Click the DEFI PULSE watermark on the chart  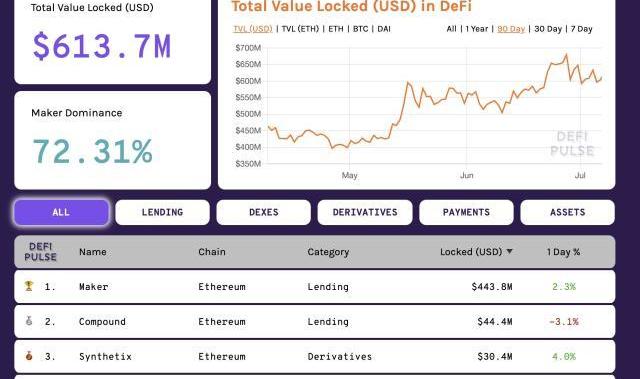pyautogui.click(x=572, y=144)
